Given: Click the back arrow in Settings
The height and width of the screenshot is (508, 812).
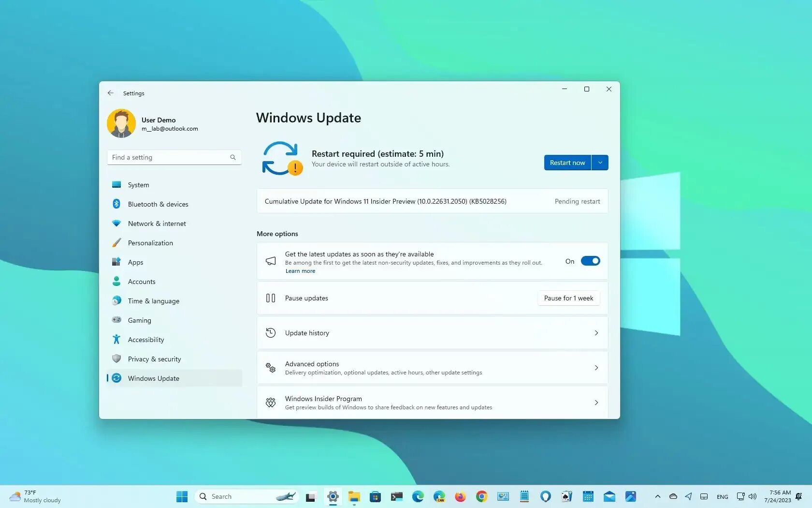Looking at the screenshot, I should 111,93.
